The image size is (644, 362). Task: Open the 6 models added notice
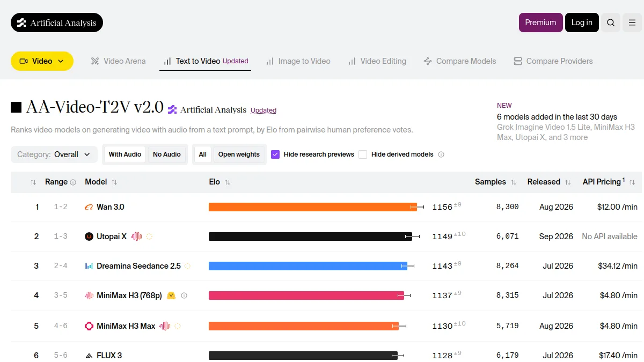pos(557,117)
